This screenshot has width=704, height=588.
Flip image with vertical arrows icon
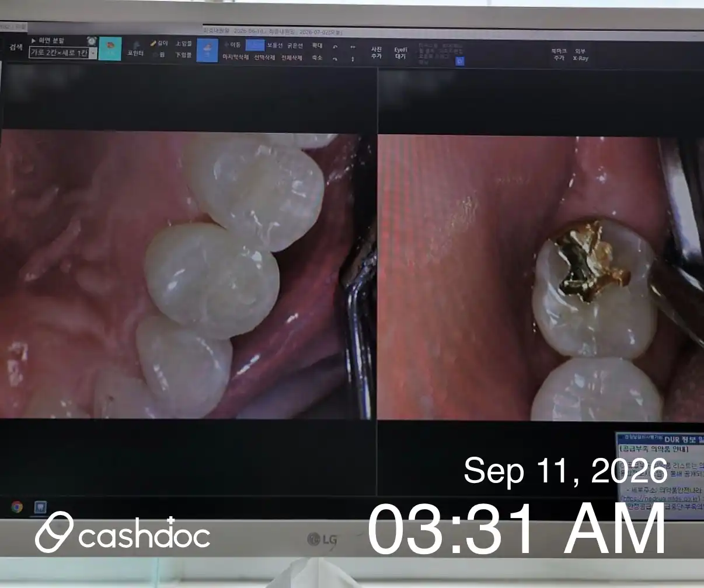(353, 58)
